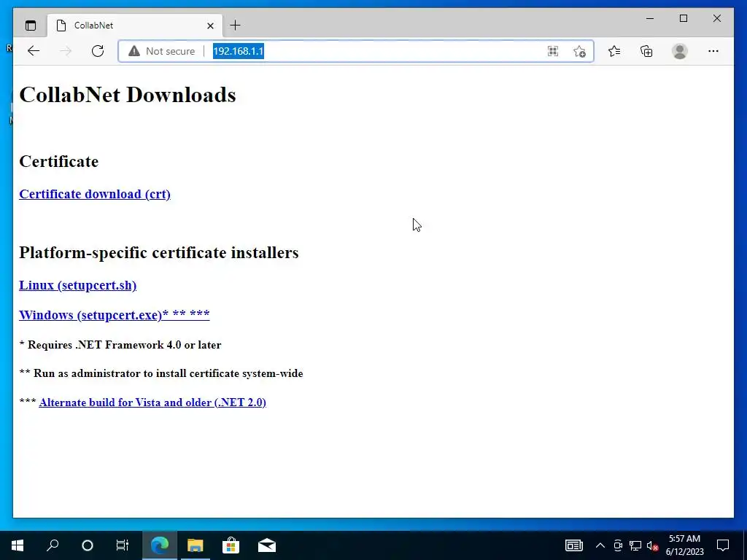Add this page to favorites
The width and height of the screenshot is (747, 560).
pyautogui.click(x=579, y=51)
